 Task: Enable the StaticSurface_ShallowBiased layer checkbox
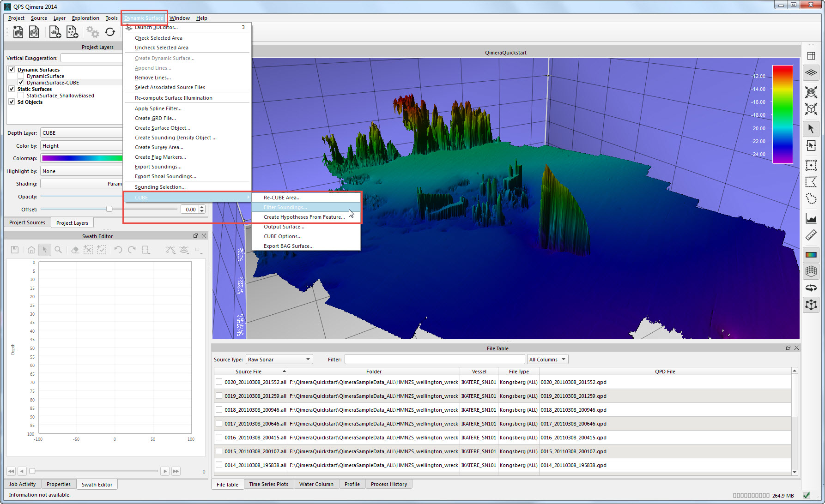tap(21, 96)
